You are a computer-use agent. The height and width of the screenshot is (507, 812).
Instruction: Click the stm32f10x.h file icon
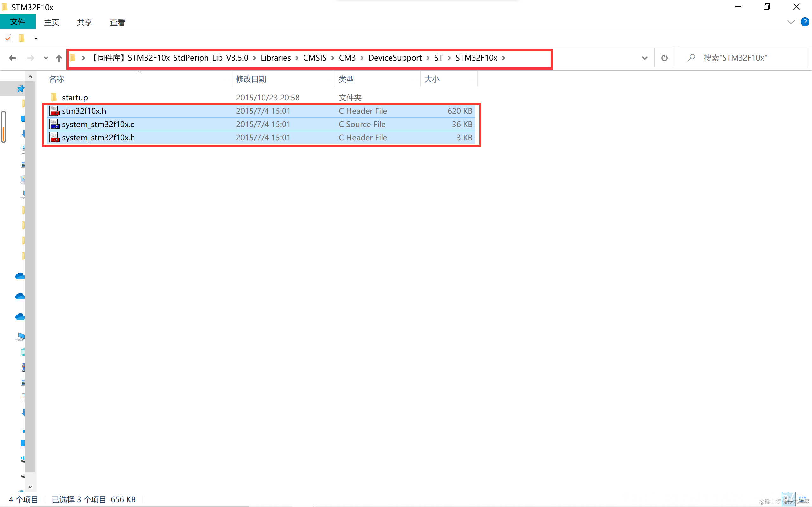click(54, 111)
